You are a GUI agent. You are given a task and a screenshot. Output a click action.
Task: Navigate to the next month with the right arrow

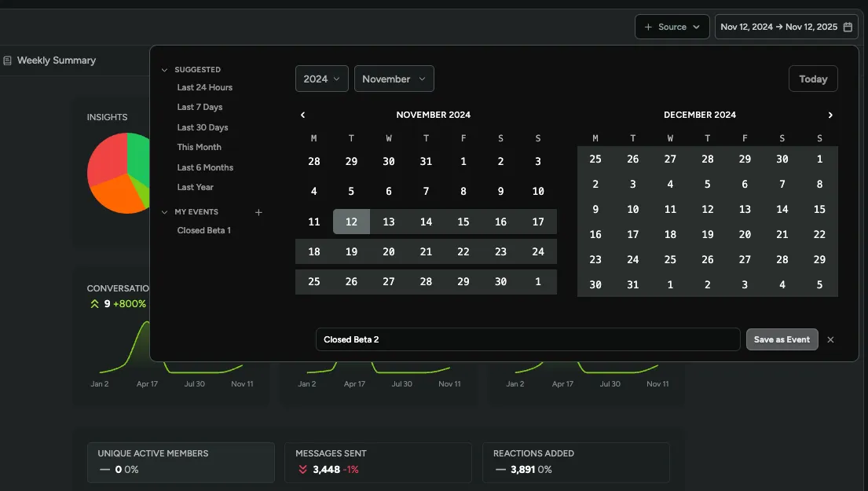[830, 115]
